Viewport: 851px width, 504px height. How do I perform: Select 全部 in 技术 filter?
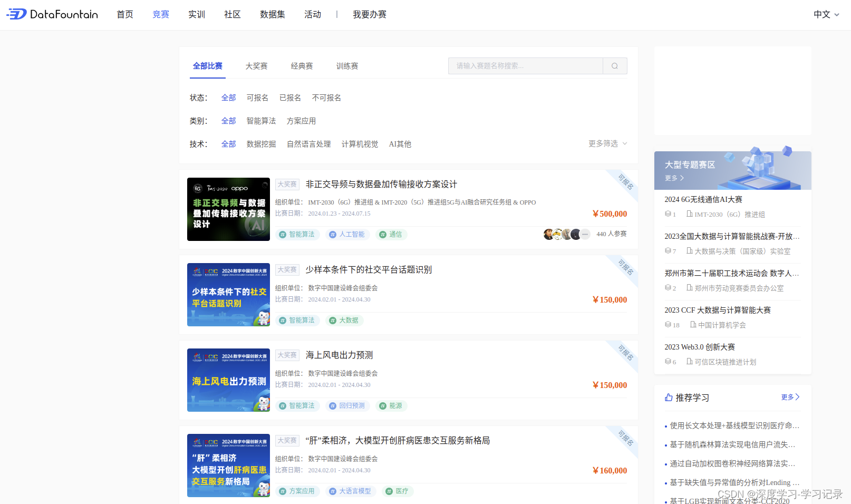pyautogui.click(x=229, y=144)
